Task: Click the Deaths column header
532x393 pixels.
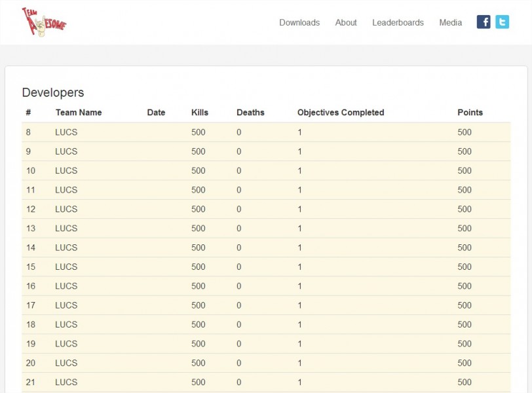Action: click(x=250, y=113)
